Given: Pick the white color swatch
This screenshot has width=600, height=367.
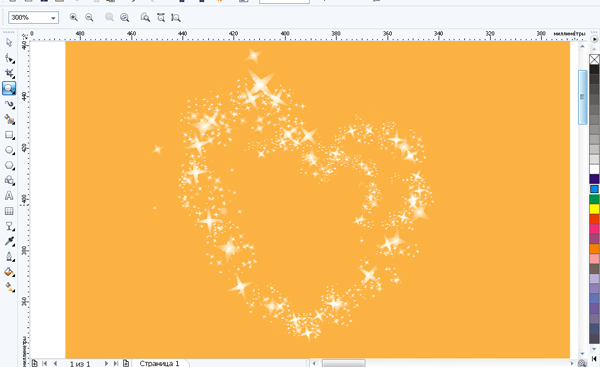Looking at the screenshot, I should coord(594,169).
